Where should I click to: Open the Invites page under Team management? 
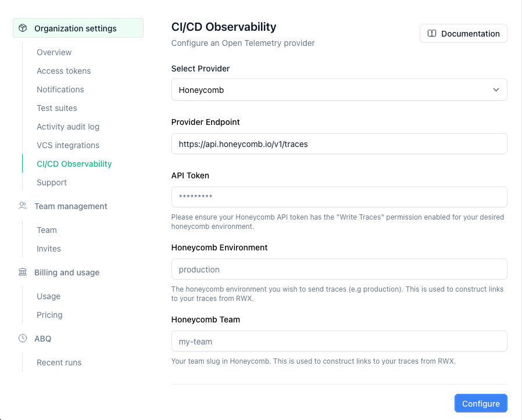[x=48, y=249]
